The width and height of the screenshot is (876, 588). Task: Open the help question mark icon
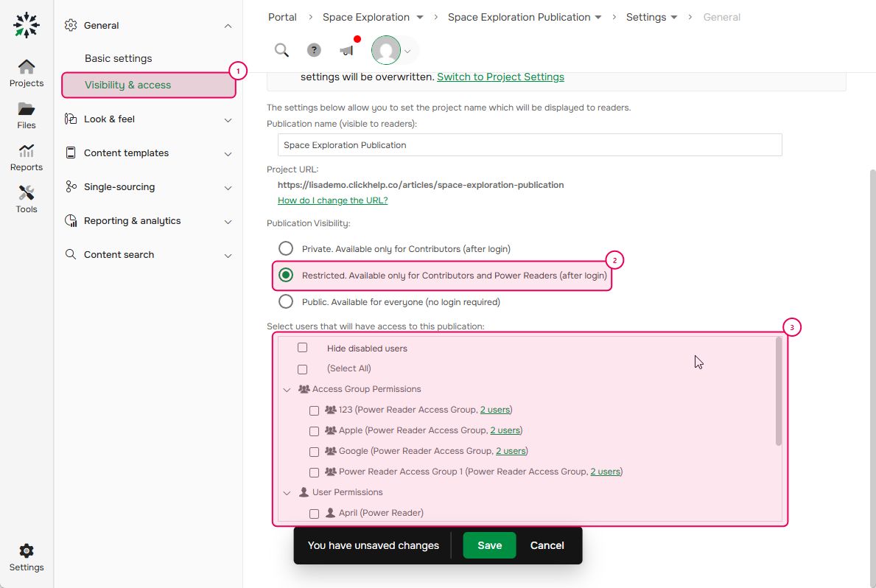click(x=314, y=50)
